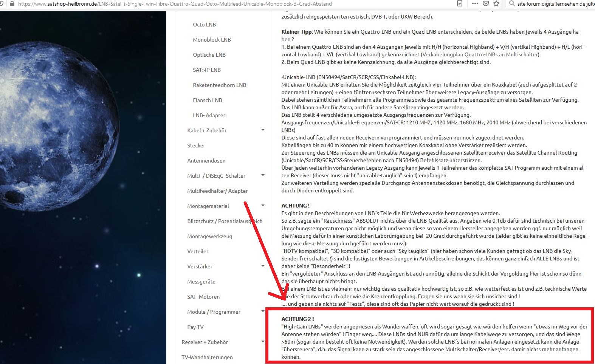595x364 pixels.
Task: Click the padlock site security icon
Action: pyautogui.click(x=12, y=4)
